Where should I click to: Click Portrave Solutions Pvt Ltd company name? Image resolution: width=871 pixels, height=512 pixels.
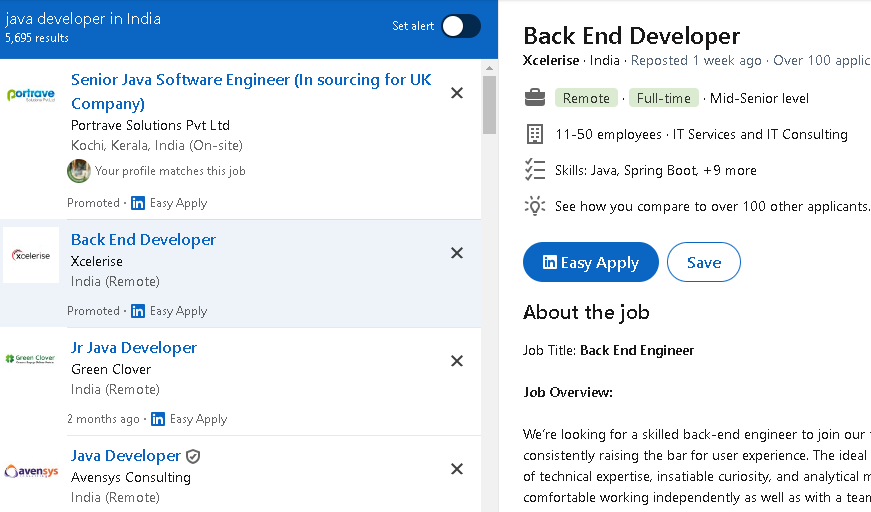click(x=151, y=125)
